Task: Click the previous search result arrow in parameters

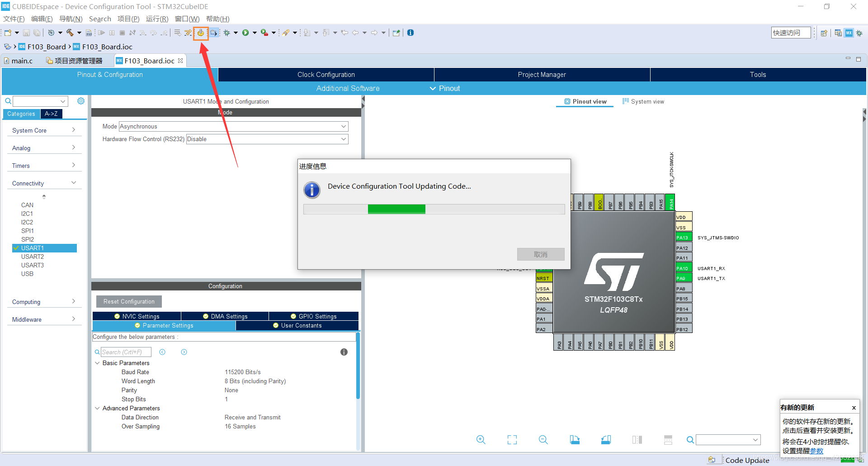Action: [162, 352]
